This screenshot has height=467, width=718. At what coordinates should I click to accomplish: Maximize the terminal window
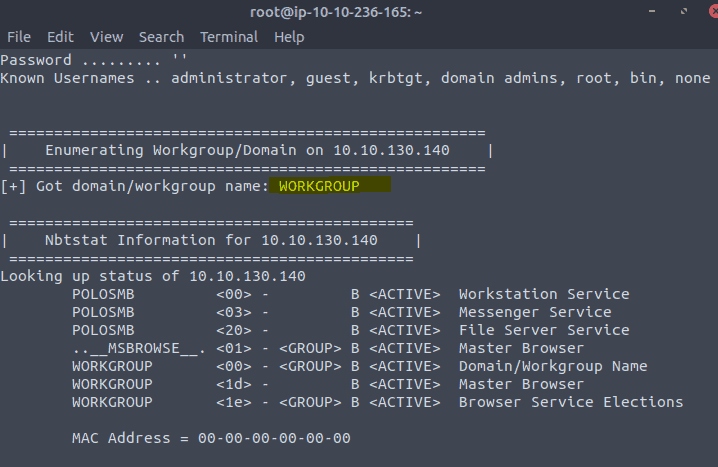[684, 11]
